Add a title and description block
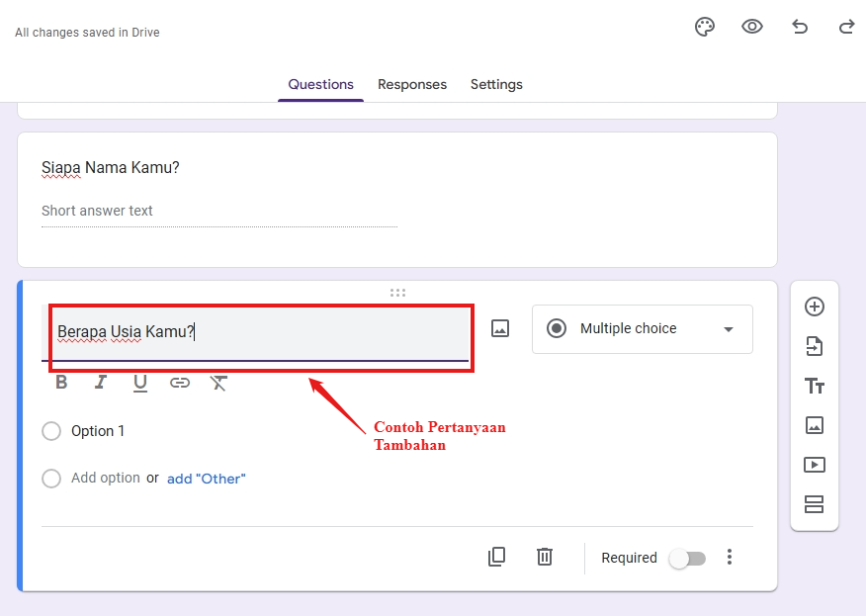The height and width of the screenshot is (616, 866). point(814,386)
